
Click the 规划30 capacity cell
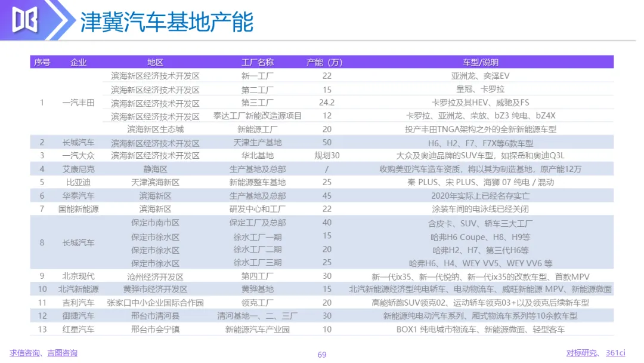click(x=327, y=155)
